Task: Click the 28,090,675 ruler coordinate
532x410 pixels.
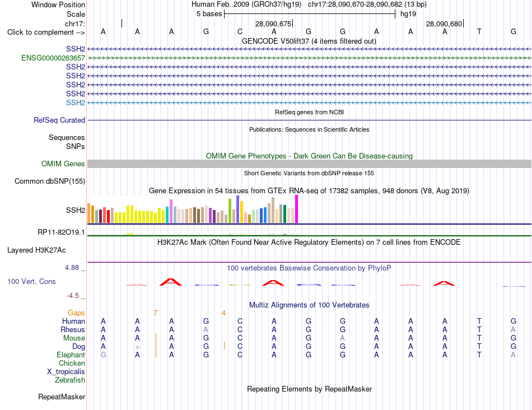Action: coord(273,24)
